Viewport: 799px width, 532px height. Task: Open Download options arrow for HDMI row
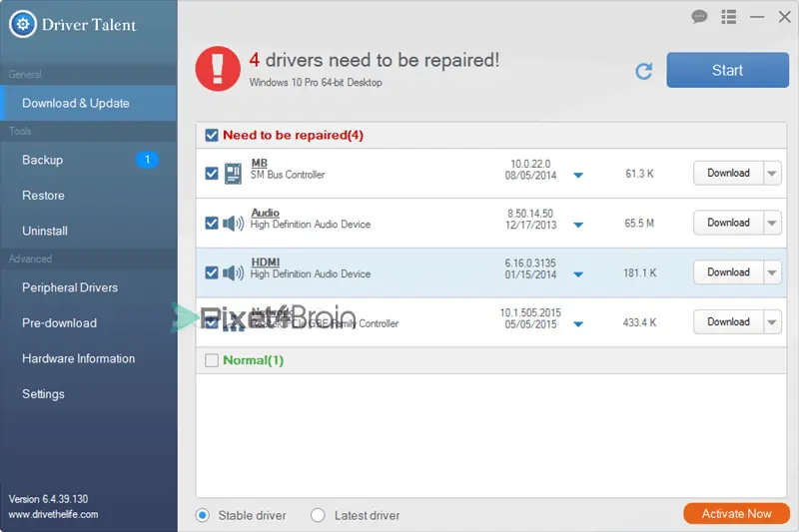[x=772, y=272]
